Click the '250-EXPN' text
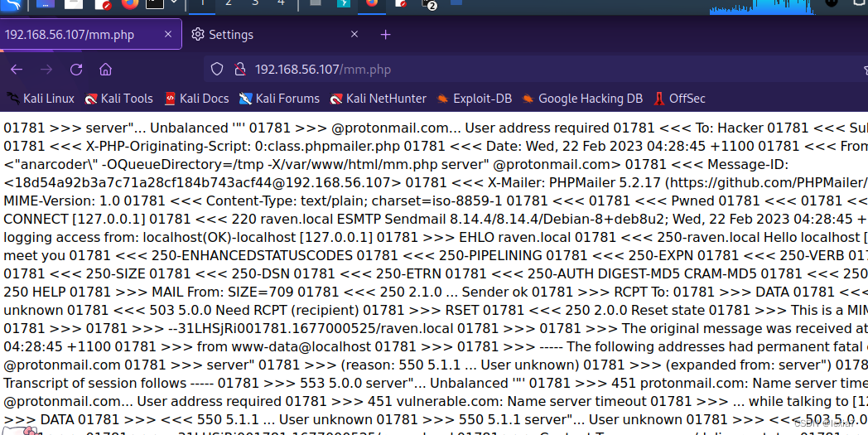 click(661, 256)
